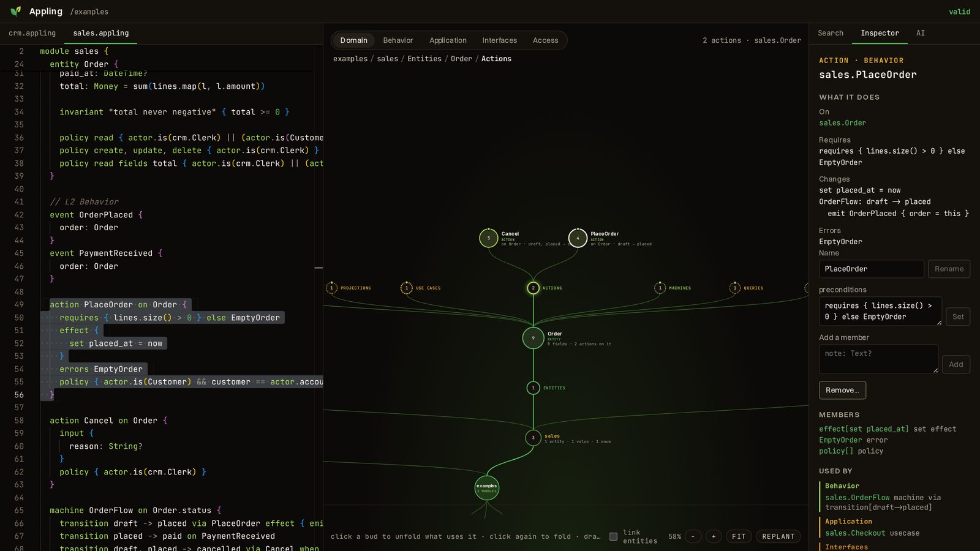Image resolution: width=980 pixels, height=551 pixels.
Task: Click the 'invariant total never negative' code line
Action: [x=174, y=112]
